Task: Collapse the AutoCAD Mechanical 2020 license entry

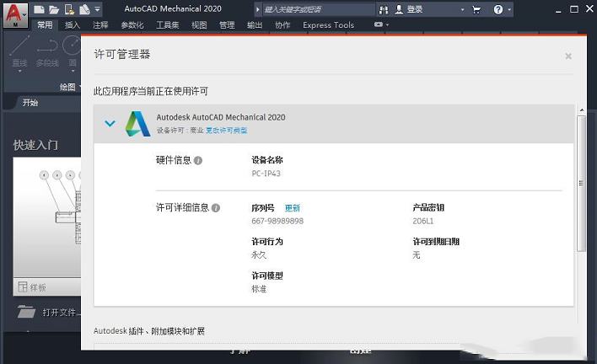Action: (x=110, y=124)
